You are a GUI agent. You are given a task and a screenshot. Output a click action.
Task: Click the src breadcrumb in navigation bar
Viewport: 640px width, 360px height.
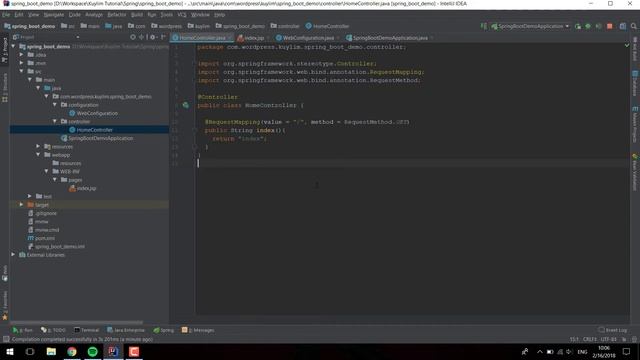coord(68,26)
